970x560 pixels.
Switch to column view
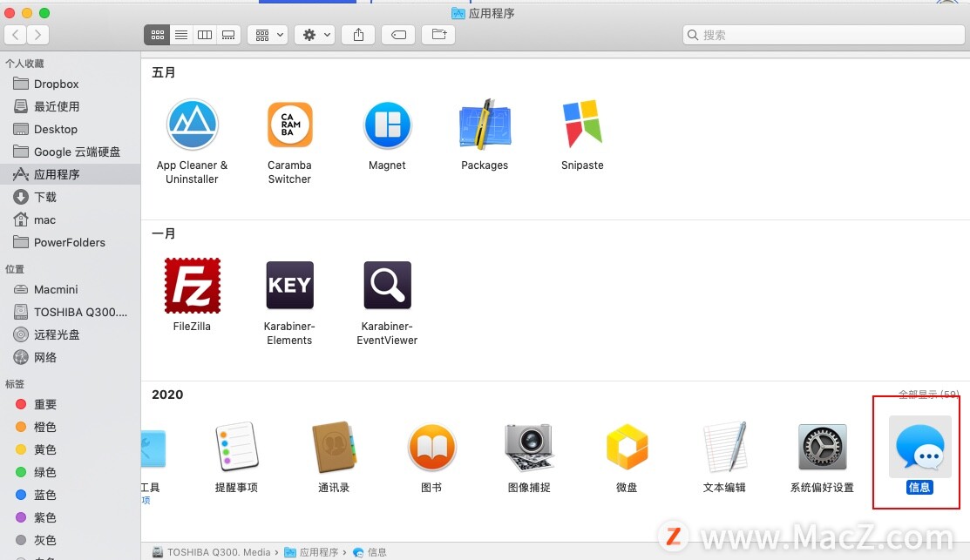(205, 35)
